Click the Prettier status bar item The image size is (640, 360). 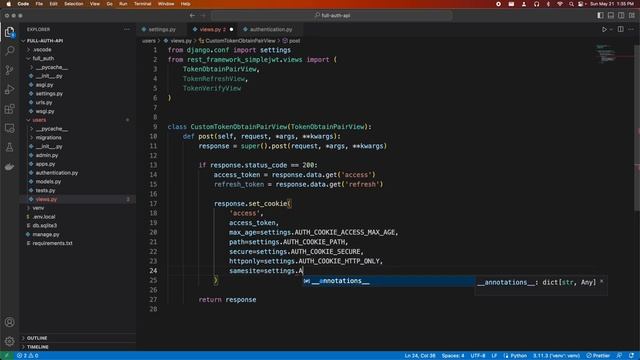pos(598,356)
